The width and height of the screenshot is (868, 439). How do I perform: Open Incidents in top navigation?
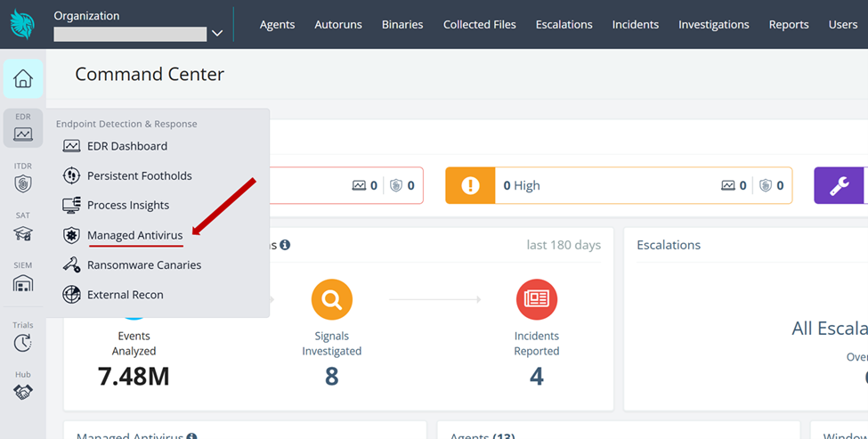click(x=635, y=24)
